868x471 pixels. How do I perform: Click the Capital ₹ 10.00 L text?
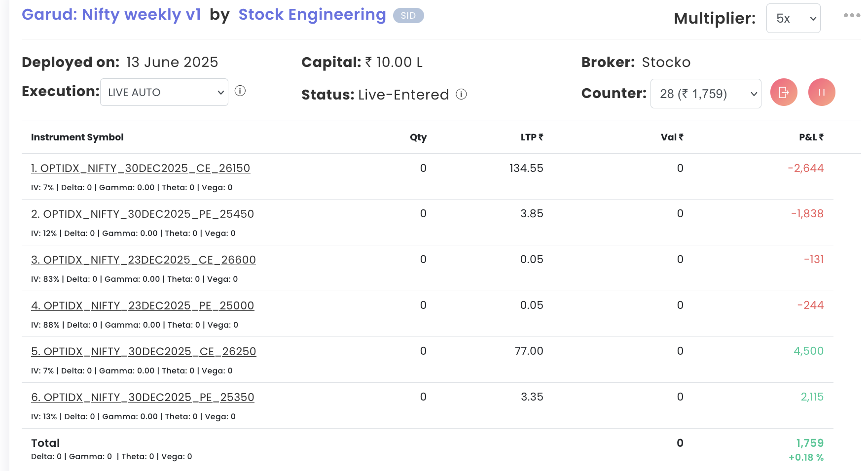[x=362, y=63]
